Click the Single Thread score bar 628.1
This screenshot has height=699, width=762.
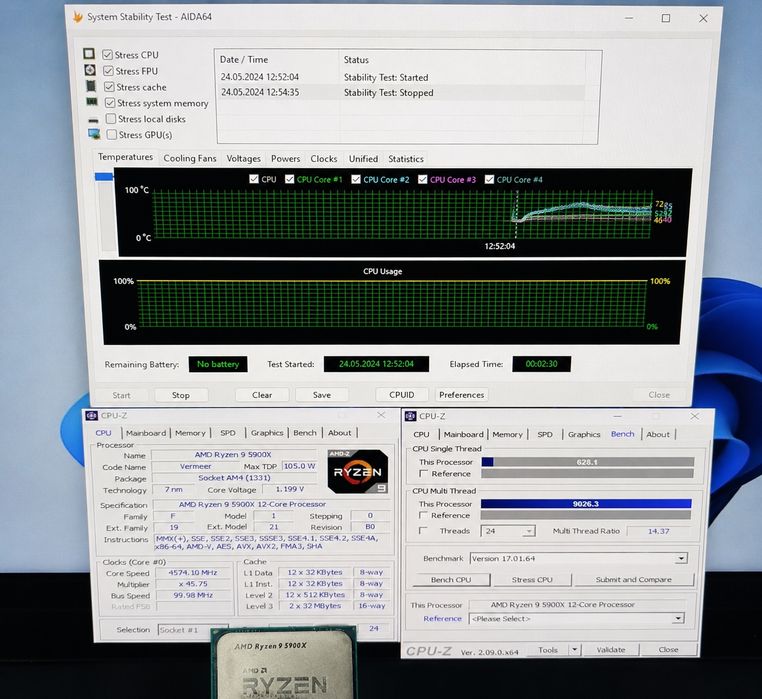pos(588,462)
